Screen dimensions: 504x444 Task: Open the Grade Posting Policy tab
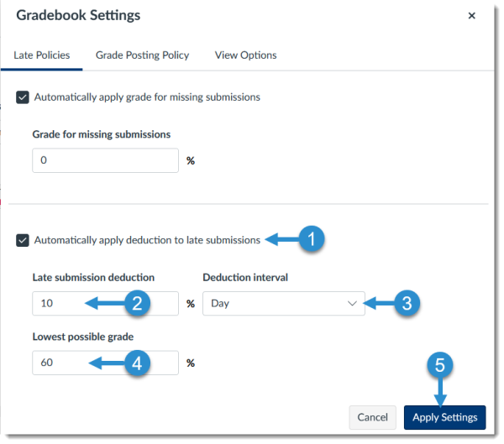142,55
